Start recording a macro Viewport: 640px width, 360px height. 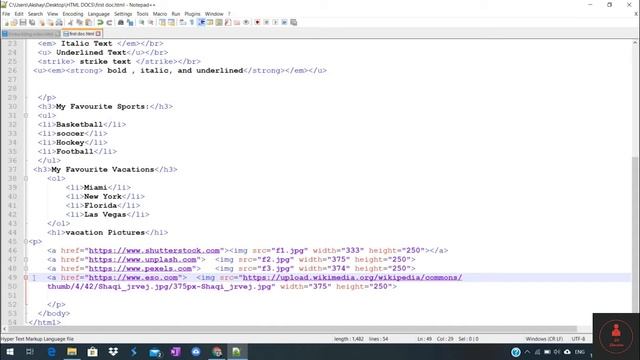click(x=257, y=22)
